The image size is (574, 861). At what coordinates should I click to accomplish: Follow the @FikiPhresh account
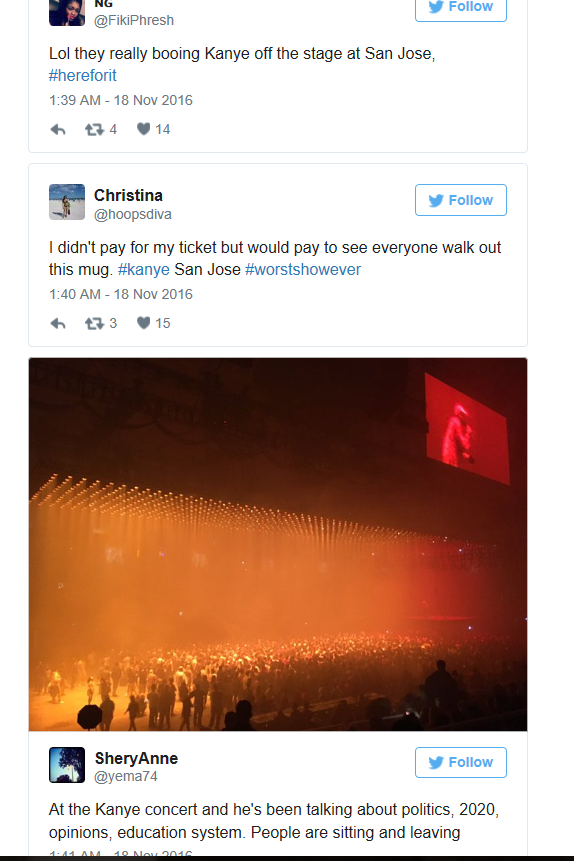pos(461,9)
